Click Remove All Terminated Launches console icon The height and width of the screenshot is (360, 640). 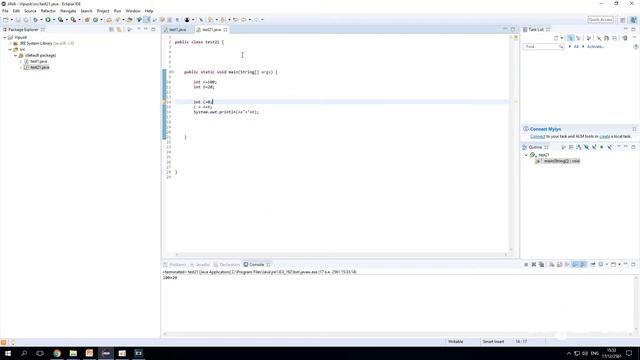coord(541,264)
